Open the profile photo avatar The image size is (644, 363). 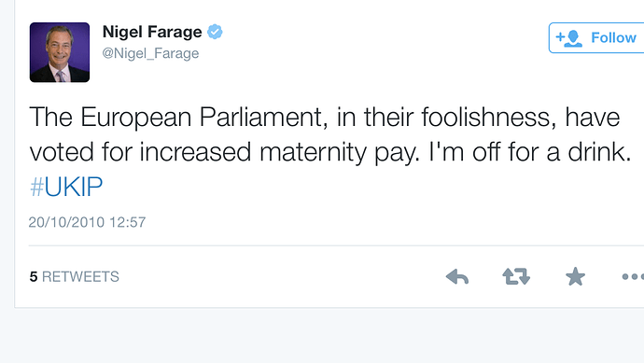click(x=60, y=52)
